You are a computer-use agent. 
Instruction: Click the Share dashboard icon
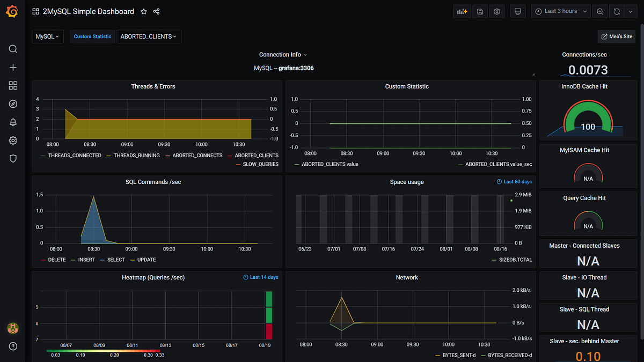(x=156, y=11)
